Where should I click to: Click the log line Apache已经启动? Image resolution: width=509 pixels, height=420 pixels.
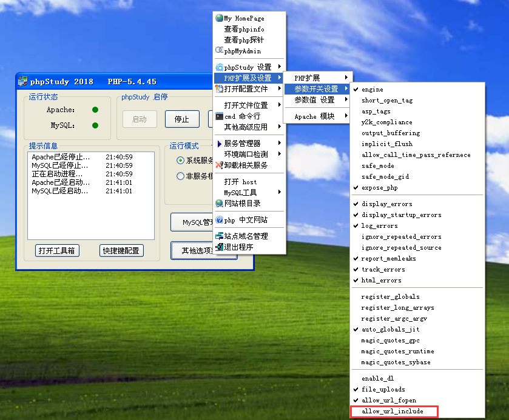(83, 182)
